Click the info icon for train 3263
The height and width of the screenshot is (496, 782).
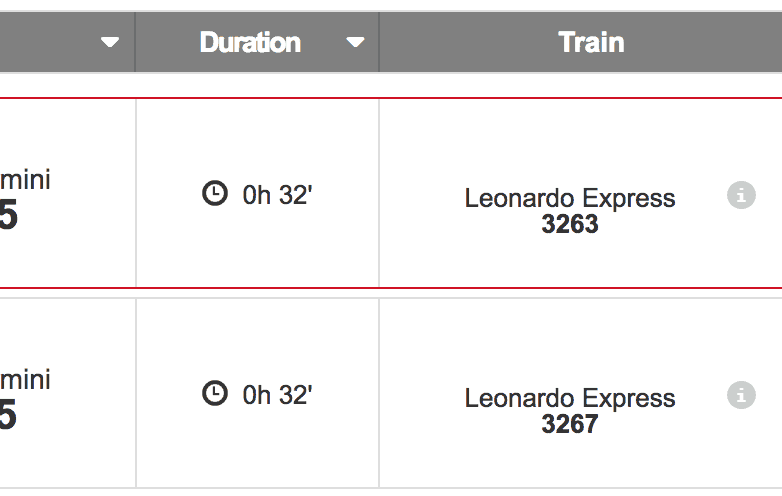pyautogui.click(x=741, y=195)
